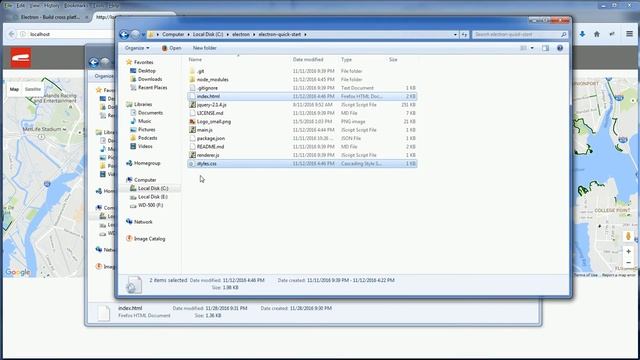Click the Firefox back arrow button
This screenshot has height=360, width=640.
tap(11, 34)
